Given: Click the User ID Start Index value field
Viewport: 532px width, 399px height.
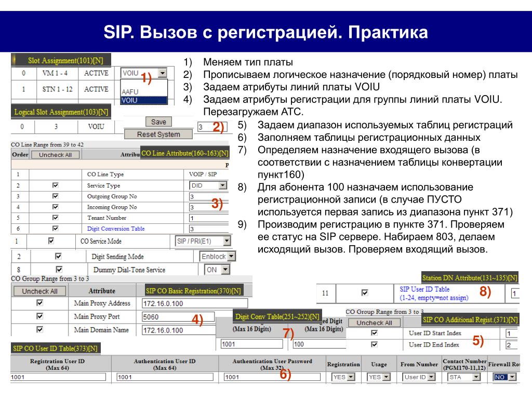Looking at the screenshot, I should (x=511, y=334).
